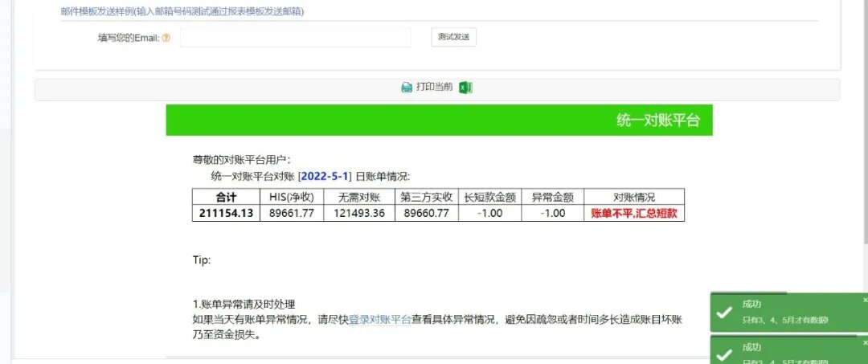Viewport: 868px width, 364px height.
Task: Click the 121493.36 value under 无需对账
Action: click(x=361, y=213)
